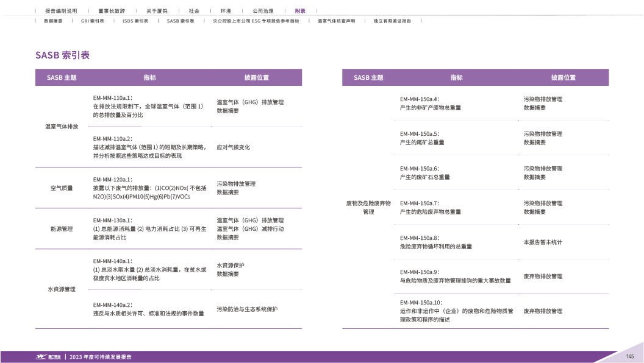The height and width of the screenshot is (363, 644).
Task: Go to the 公司治理 navigation tab
Action: pyautogui.click(x=263, y=11)
